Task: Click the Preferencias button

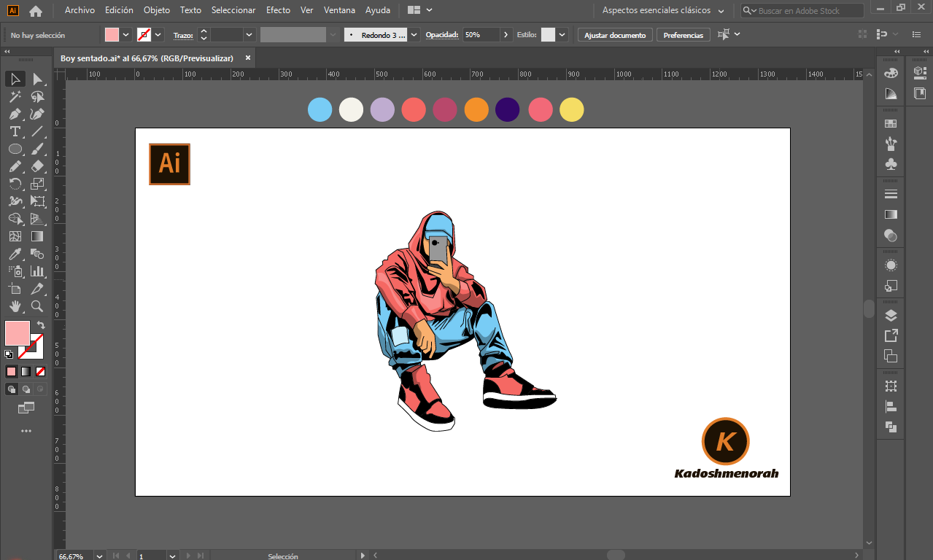Action: click(x=684, y=35)
